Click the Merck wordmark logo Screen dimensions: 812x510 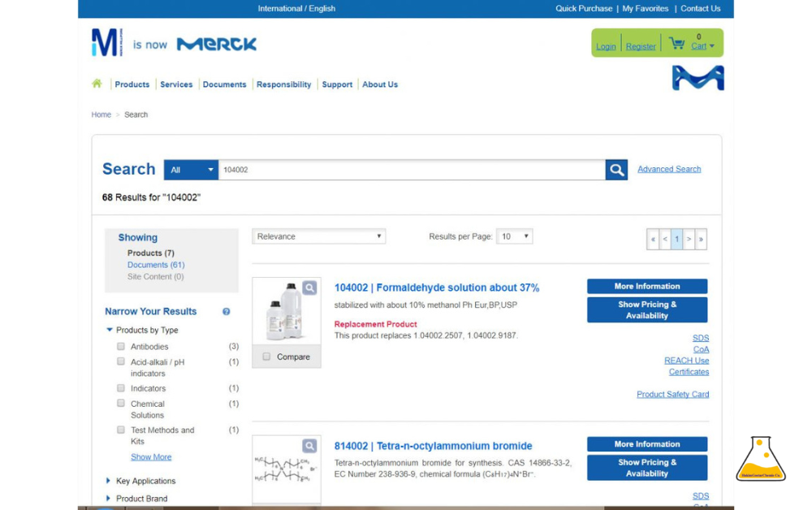coord(217,45)
